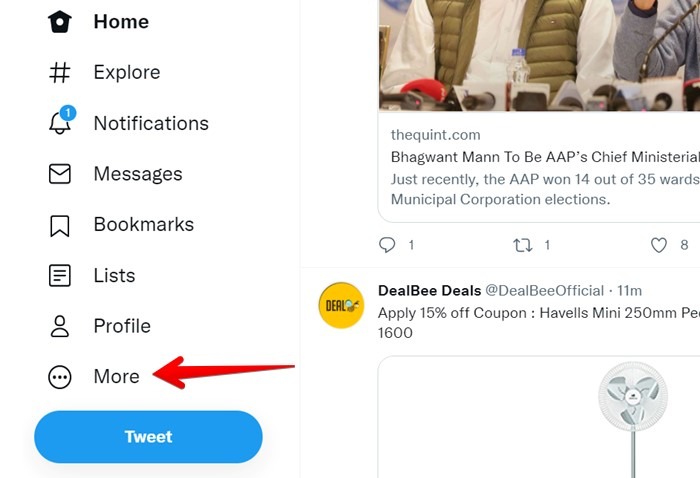Image resolution: width=700 pixels, height=478 pixels.
Task: Select the Notifications menu label
Action: (x=151, y=124)
